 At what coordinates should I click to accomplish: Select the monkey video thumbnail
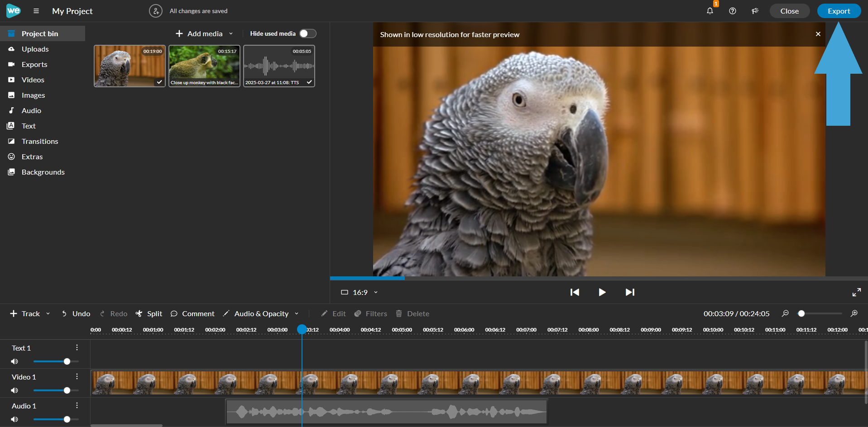(x=204, y=66)
